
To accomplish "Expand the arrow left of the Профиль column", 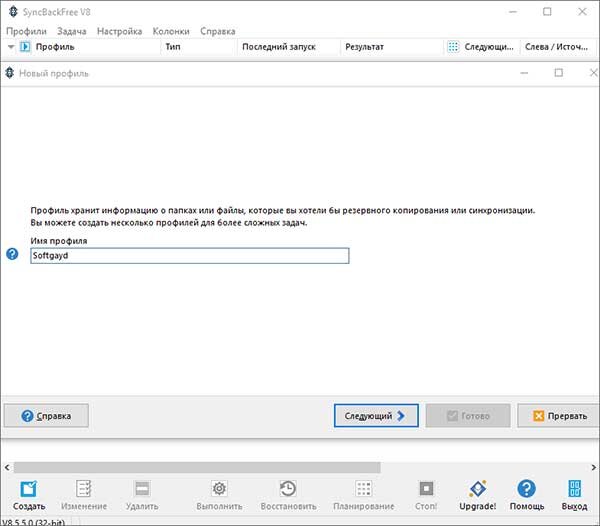I will [x=11, y=47].
